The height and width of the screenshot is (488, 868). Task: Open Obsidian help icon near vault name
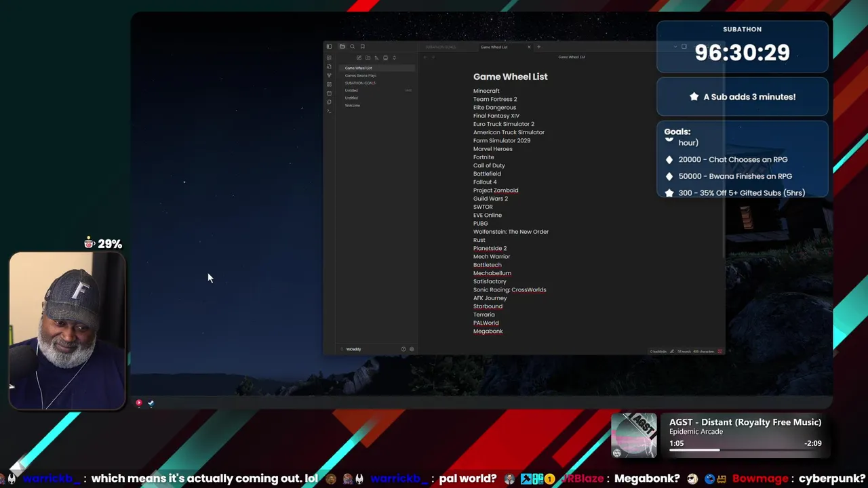coord(403,349)
